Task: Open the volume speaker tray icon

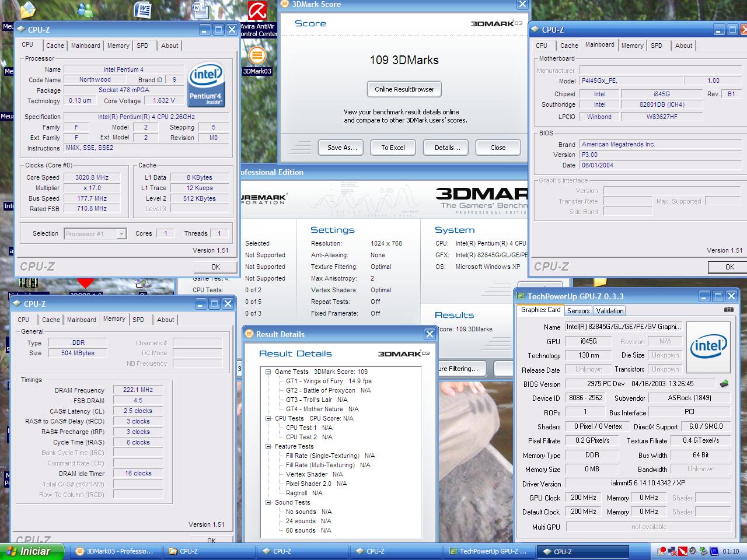Action: (x=692, y=551)
